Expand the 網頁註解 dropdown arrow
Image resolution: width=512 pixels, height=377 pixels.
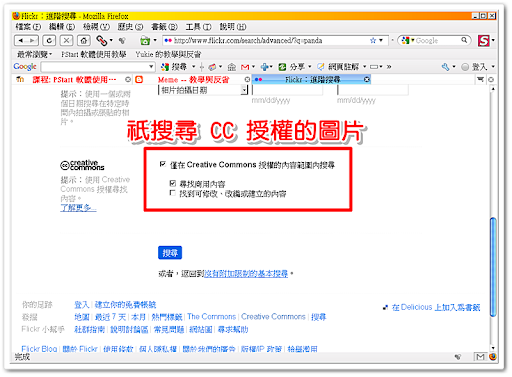[x=365, y=67]
